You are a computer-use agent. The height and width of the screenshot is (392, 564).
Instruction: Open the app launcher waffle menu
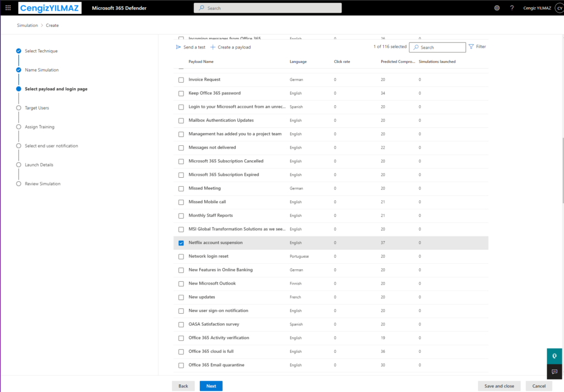click(8, 8)
